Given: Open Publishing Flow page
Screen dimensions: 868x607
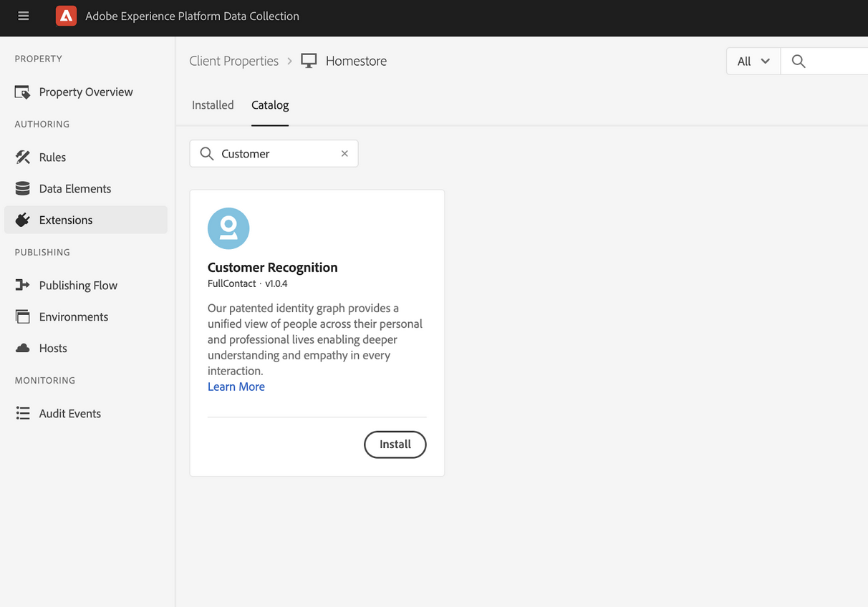Looking at the screenshot, I should point(86,285).
